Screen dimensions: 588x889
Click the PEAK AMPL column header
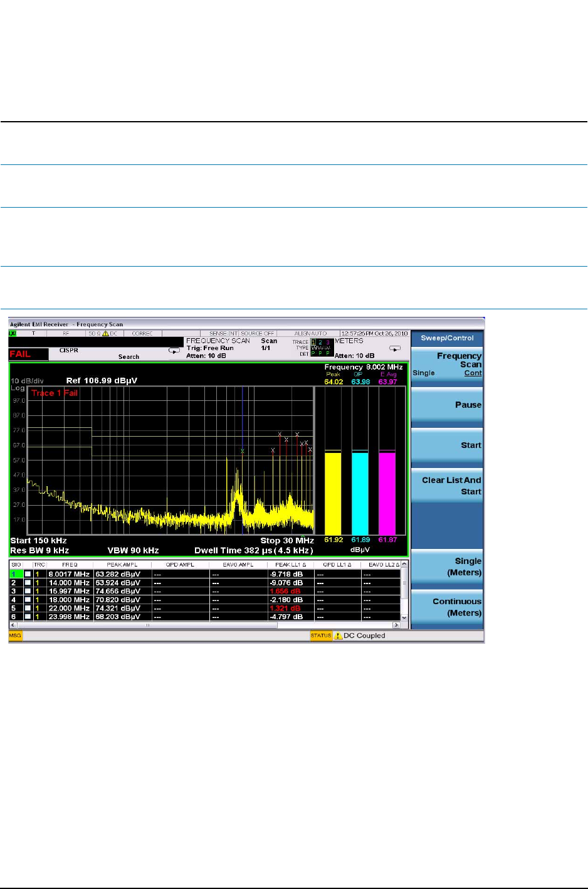click(122, 565)
